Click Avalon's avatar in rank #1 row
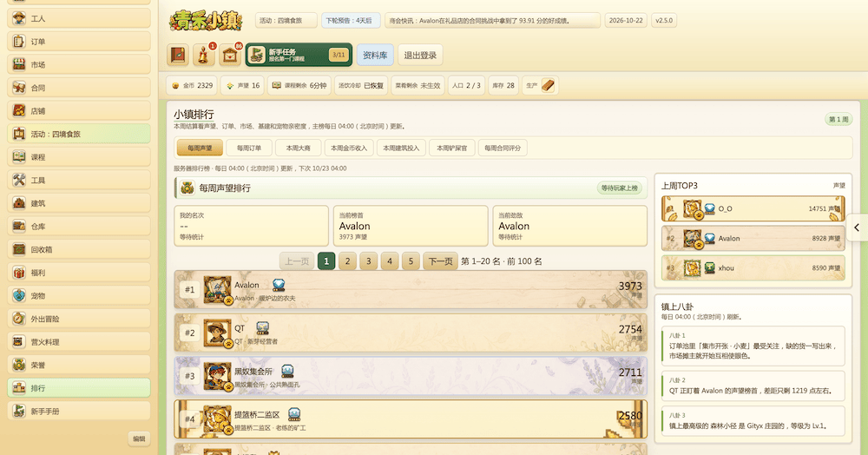868x455 pixels. click(217, 289)
